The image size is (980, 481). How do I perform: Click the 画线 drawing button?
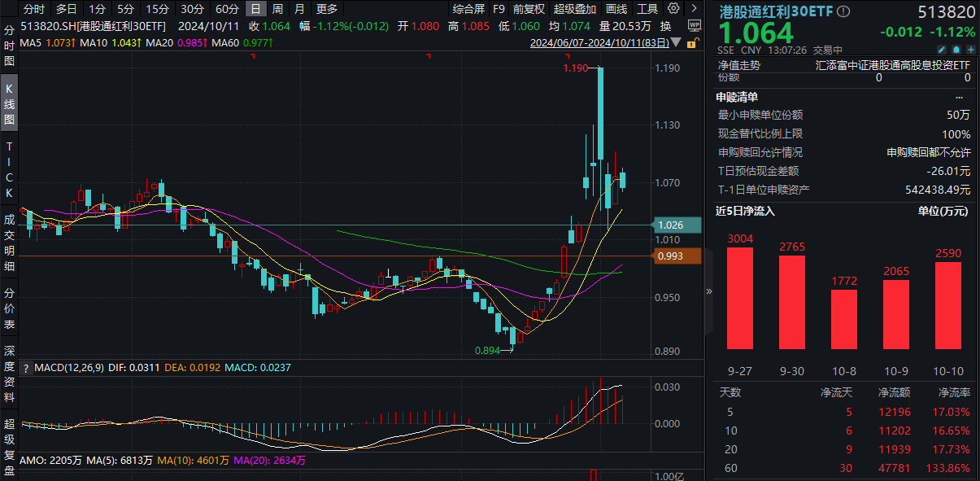[x=616, y=9]
